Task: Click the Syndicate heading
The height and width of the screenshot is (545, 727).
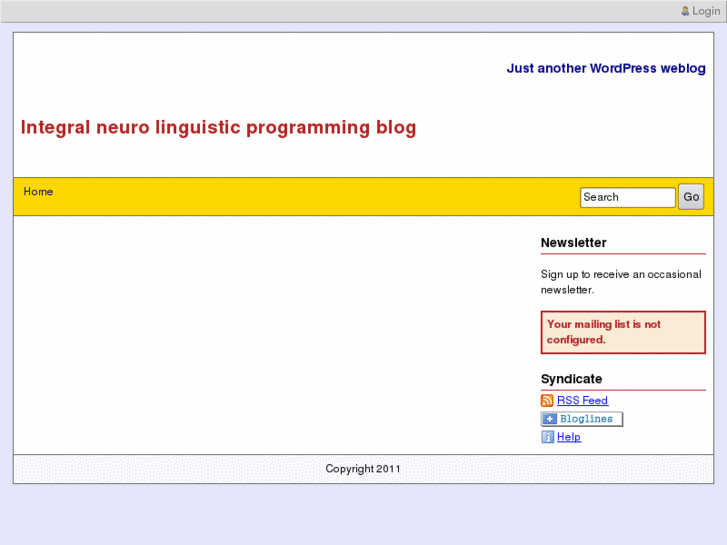Action: point(571,379)
